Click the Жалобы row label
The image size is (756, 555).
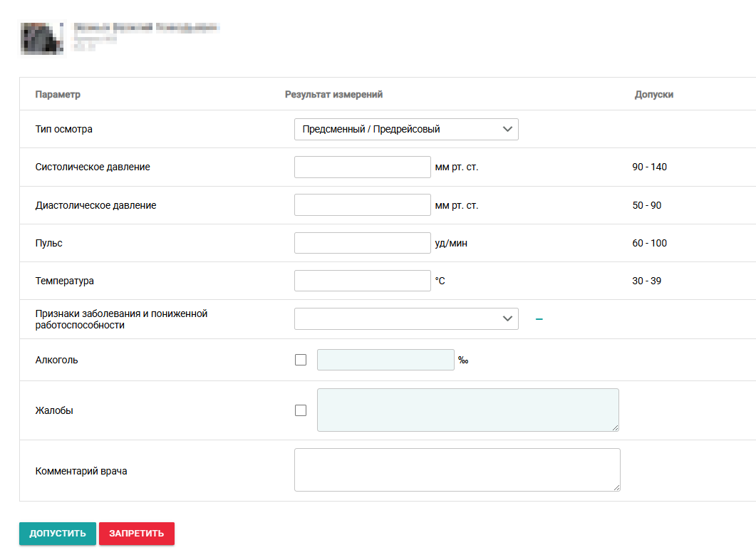[x=54, y=410]
